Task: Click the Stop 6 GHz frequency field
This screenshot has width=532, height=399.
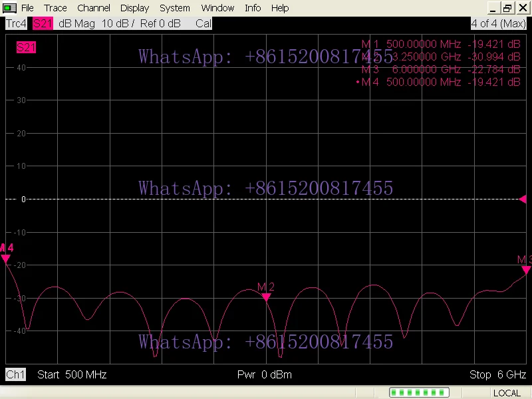Action: click(497, 374)
